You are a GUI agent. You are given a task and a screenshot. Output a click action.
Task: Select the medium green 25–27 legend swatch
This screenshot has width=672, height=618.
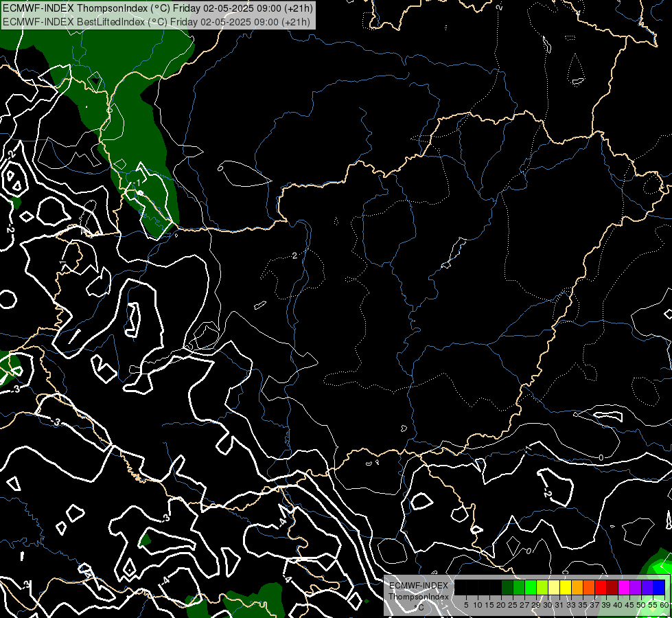tap(519, 587)
